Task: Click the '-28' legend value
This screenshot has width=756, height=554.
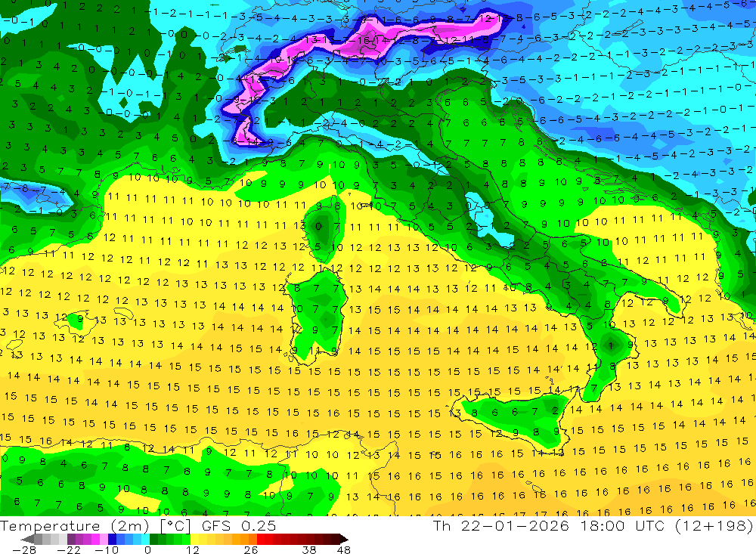Action: [24, 549]
